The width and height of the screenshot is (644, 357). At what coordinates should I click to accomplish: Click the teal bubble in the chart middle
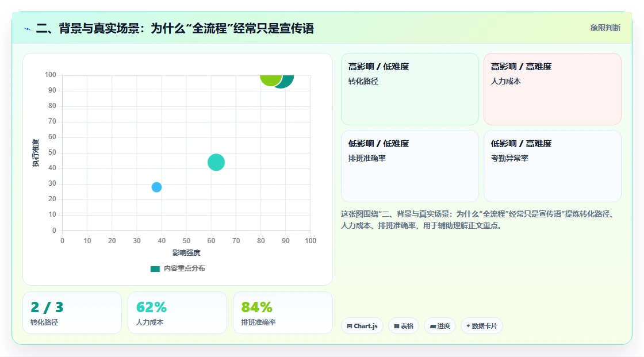point(216,162)
